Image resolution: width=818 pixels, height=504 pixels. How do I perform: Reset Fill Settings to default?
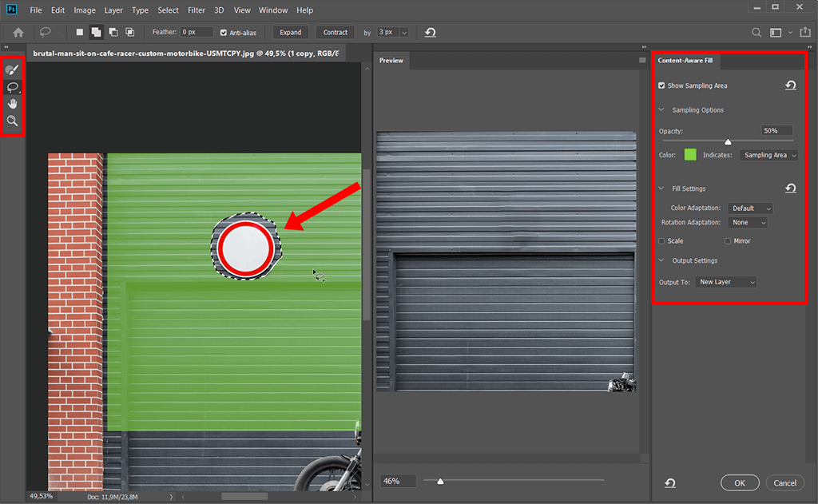click(790, 189)
